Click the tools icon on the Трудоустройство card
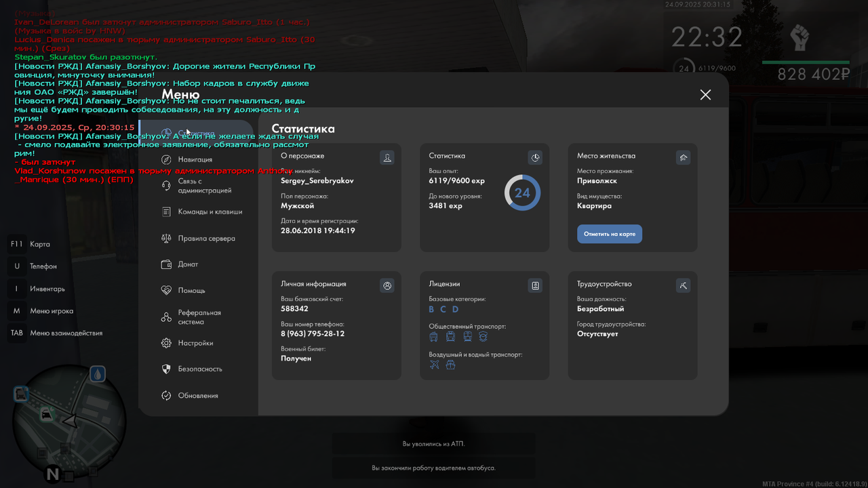868x488 pixels. click(683, 285)
